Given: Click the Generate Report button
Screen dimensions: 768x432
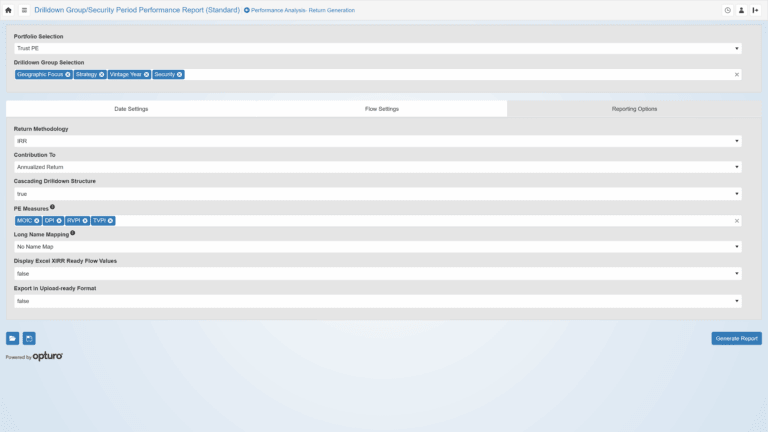Looking at the screenshot, I should pos(736,338).
